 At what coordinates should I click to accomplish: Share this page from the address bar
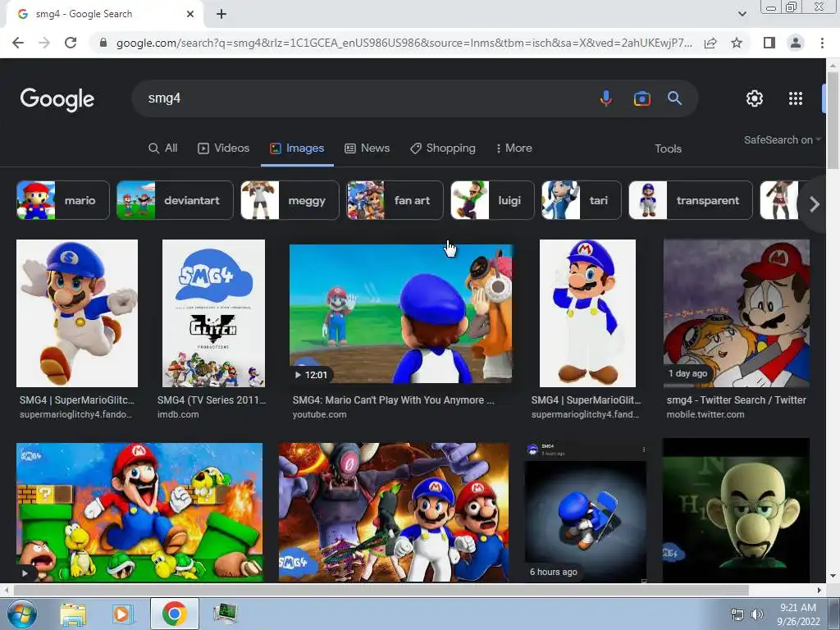(710, 43)
